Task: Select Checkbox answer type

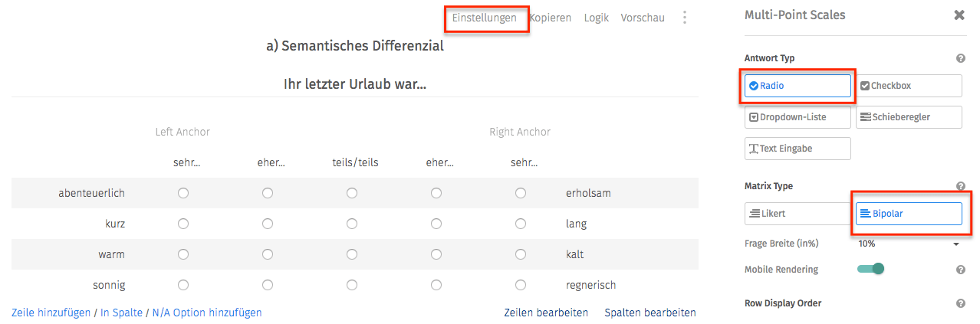Action: coord(909,86)
